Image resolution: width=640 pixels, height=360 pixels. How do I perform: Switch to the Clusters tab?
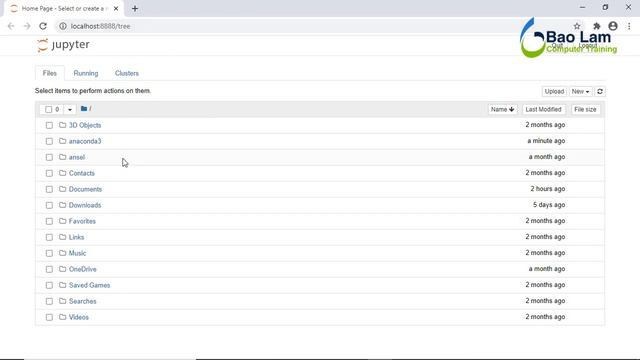coord(127,73)
